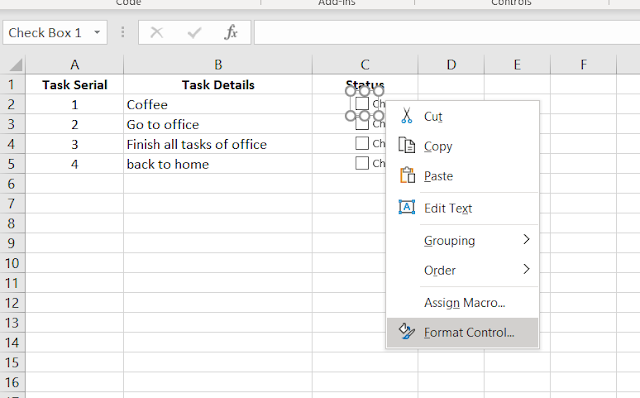Image resolution: width=640 pixels, height=398 pixels.
Task: Select row 5 header
Action: pos(12,164)
